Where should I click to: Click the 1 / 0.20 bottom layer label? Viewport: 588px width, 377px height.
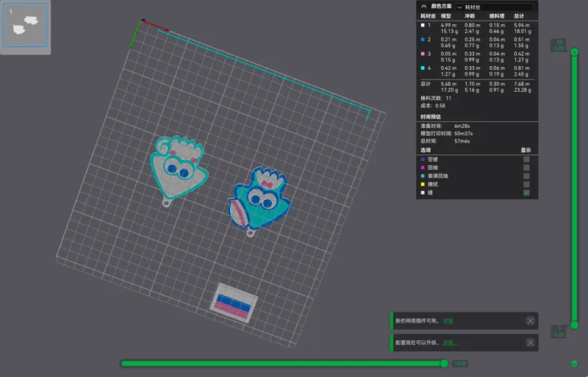[559, 331]
